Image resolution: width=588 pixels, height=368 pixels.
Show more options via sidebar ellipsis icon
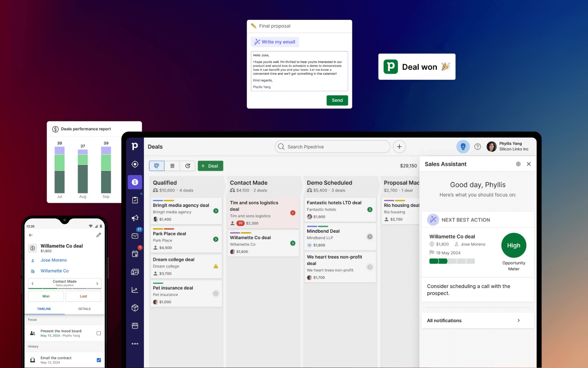135,344
